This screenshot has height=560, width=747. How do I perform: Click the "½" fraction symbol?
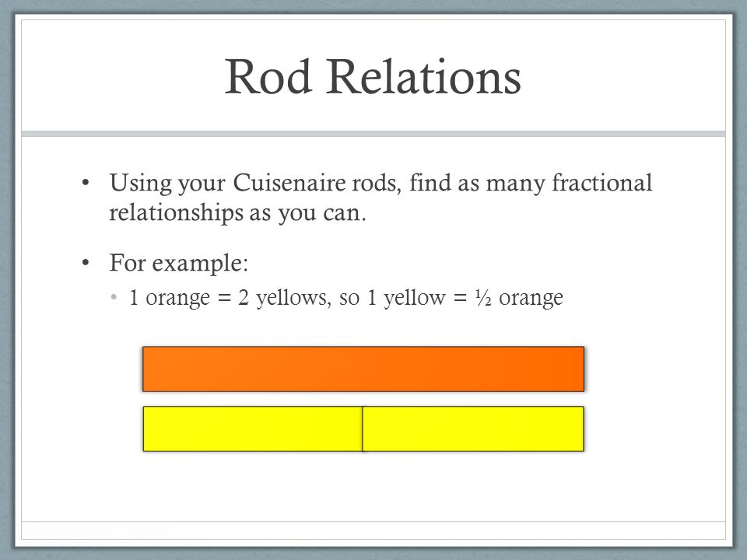pos(483,298)
